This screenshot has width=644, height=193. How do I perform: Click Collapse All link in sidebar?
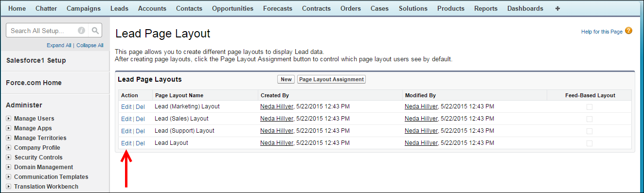[90, 45]
